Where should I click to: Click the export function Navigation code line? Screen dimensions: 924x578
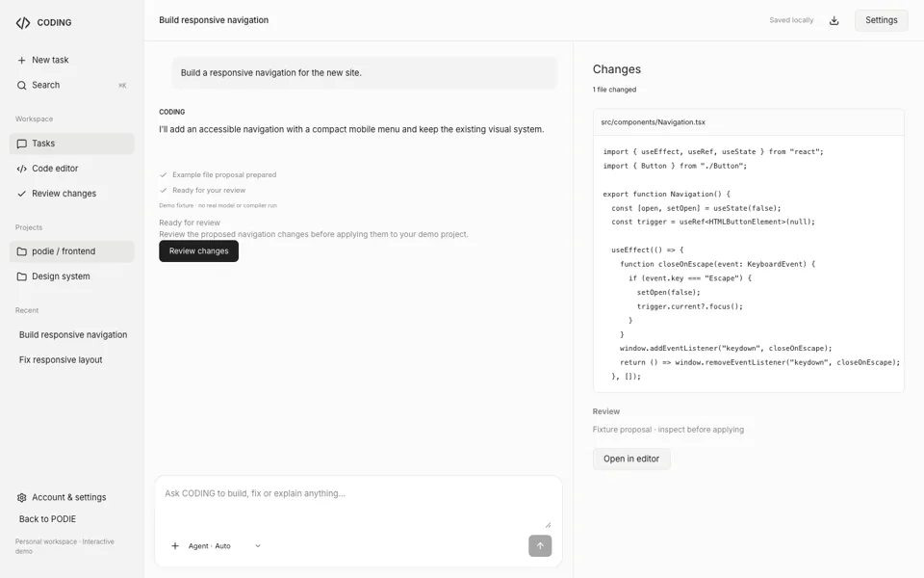click(x=666, y=194)
